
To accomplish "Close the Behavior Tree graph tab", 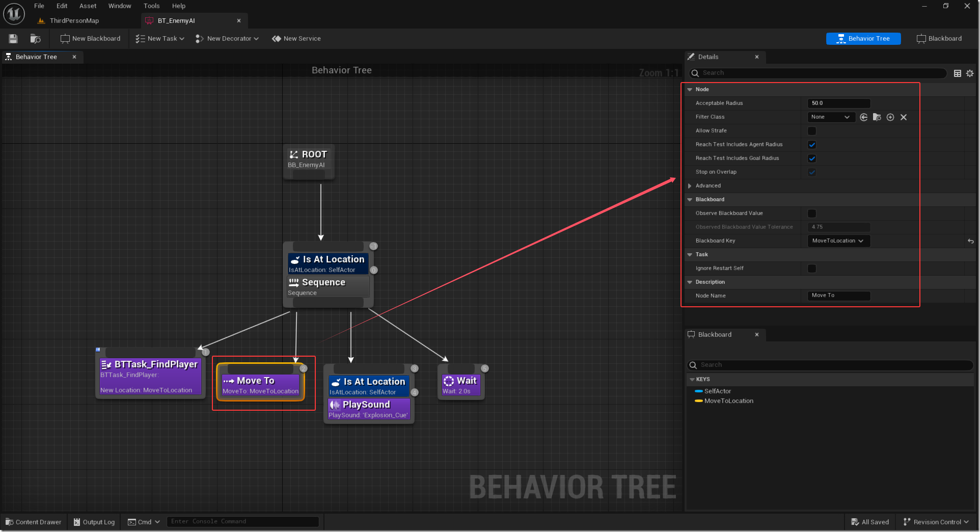I will click(74, 57).
